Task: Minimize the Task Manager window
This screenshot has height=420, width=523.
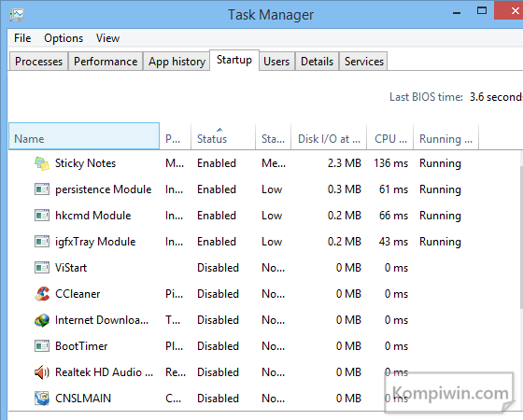Action: [457, 13]
